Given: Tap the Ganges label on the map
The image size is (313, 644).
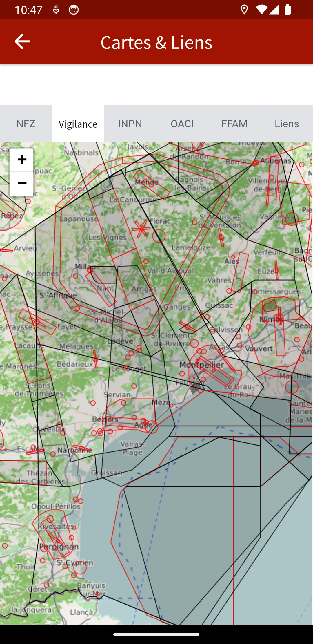Looking at the screenshot, I should 177,307.
